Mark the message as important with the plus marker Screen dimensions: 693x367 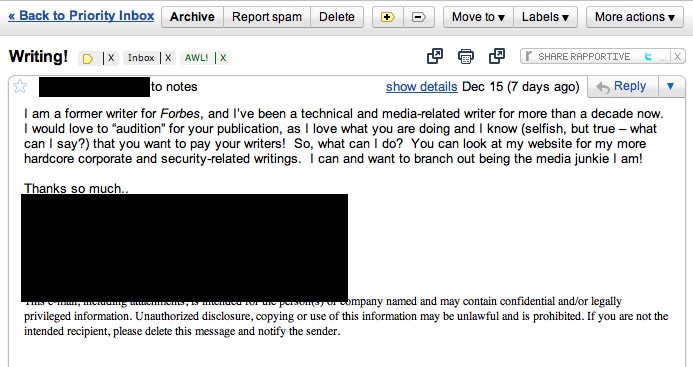click(x=388, y=17)
